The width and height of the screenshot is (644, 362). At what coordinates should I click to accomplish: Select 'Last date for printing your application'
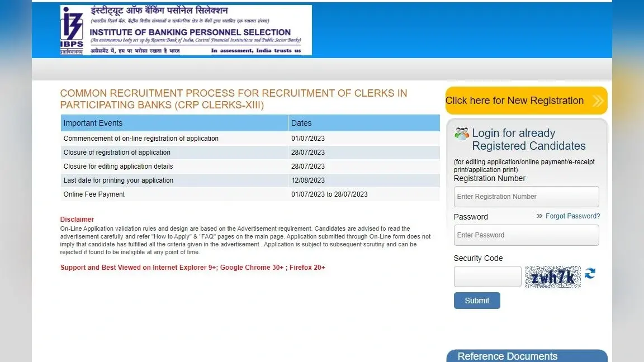coord(119,180)
